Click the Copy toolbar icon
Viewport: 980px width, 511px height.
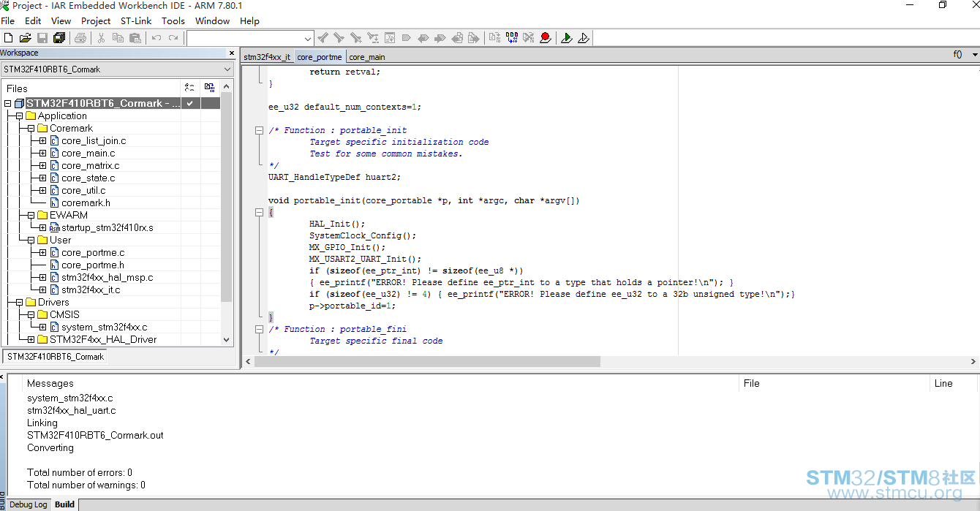pos(118,38)
